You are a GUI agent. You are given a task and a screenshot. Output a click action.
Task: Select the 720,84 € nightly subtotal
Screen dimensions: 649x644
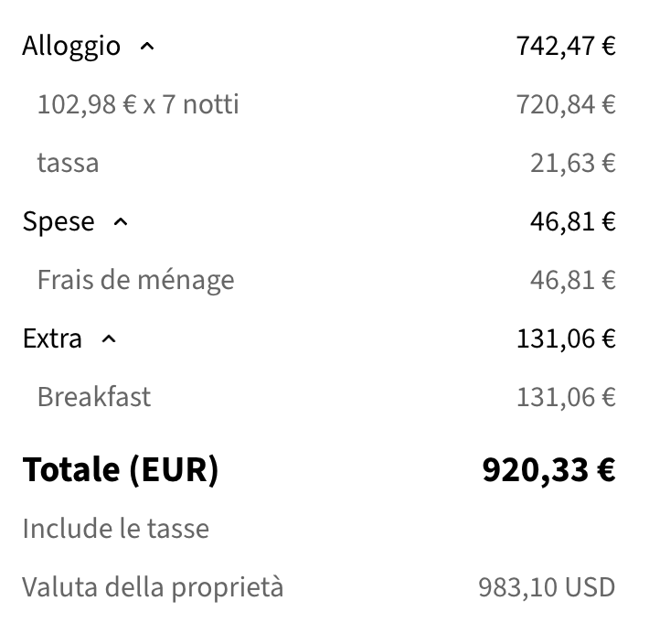click(x=565, y=104)
